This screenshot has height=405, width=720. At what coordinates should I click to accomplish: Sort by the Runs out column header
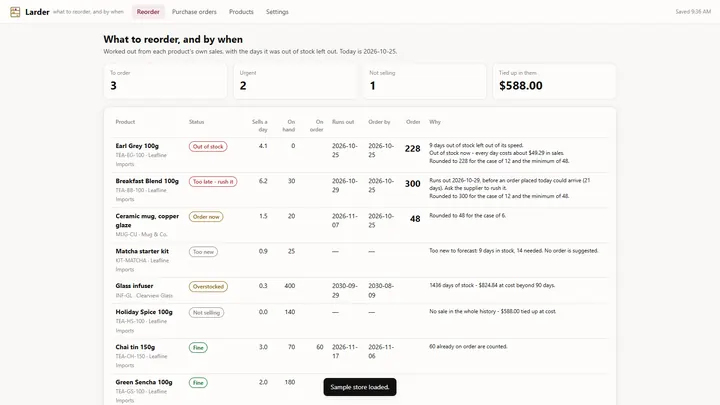[343, 122]
